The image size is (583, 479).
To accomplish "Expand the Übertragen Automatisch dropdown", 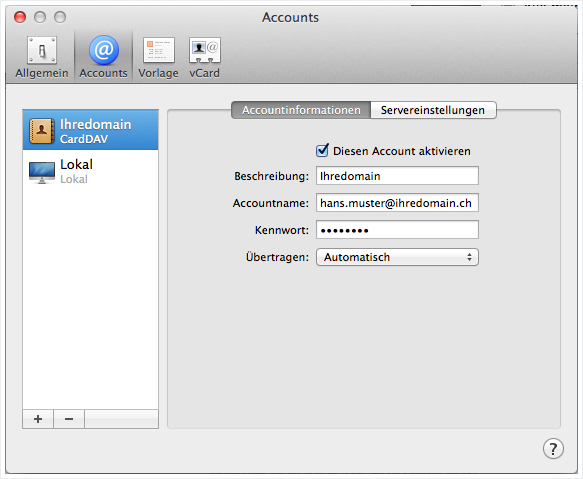I will pyautogui.click(x=397, y=257).
